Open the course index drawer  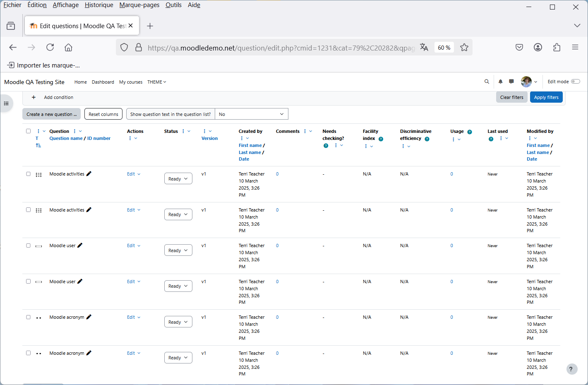click(6, 103)
